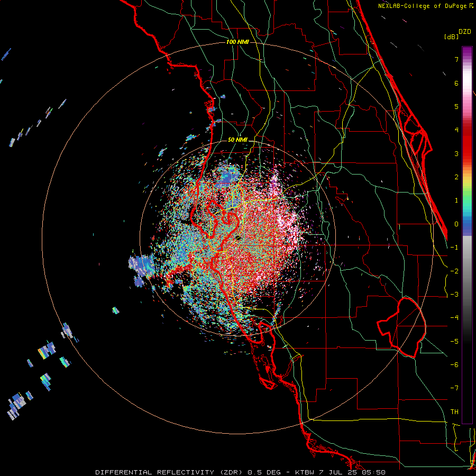Click the [dB] unit label
Viewport: 476px width, 476px height.
[x=451, y=36]
